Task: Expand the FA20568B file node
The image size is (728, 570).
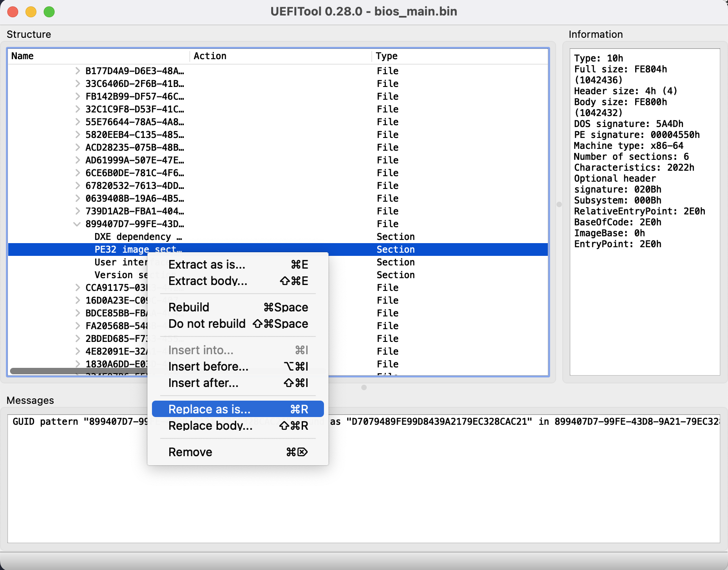Action: pos(78,326)
